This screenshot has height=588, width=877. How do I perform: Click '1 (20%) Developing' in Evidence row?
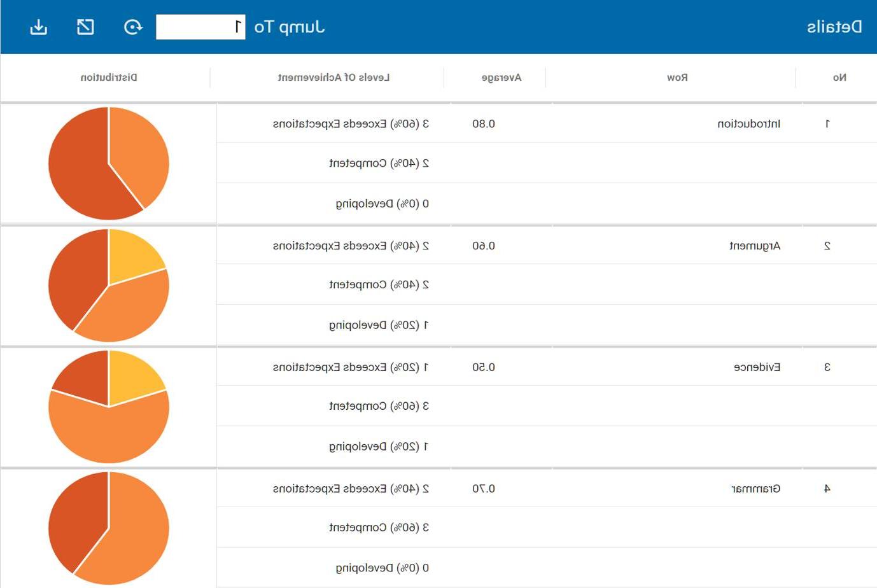[379, 447]
